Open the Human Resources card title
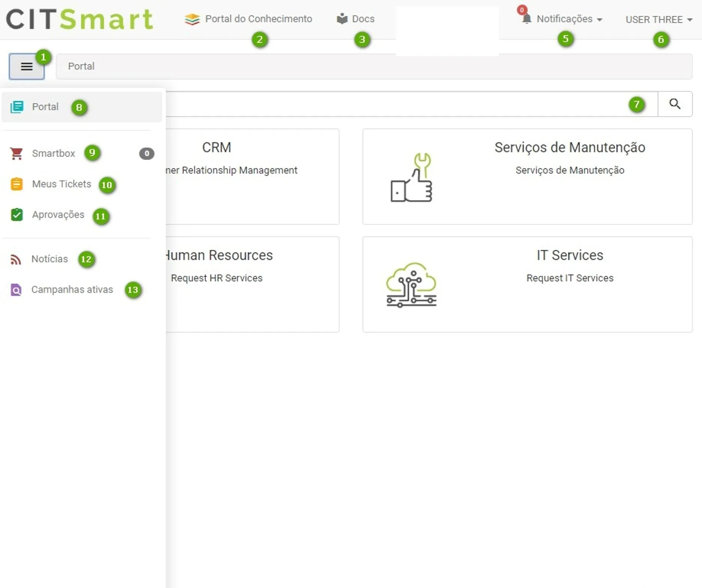702x588 pixels. 219,255
